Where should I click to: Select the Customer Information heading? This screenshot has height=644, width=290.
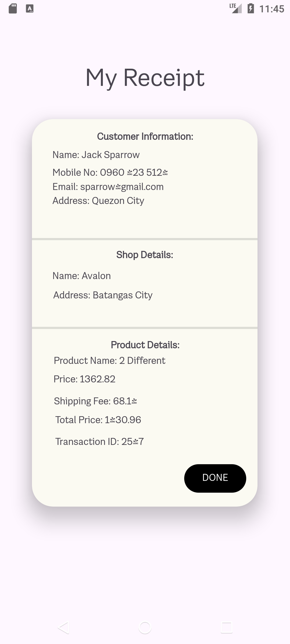(x=145, y=137)
